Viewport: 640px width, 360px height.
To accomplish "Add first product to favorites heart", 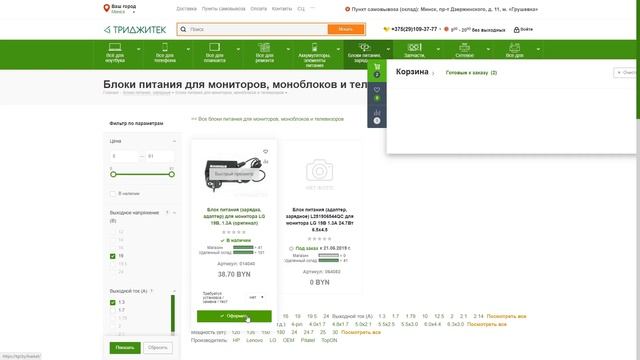I will point(265,151).
